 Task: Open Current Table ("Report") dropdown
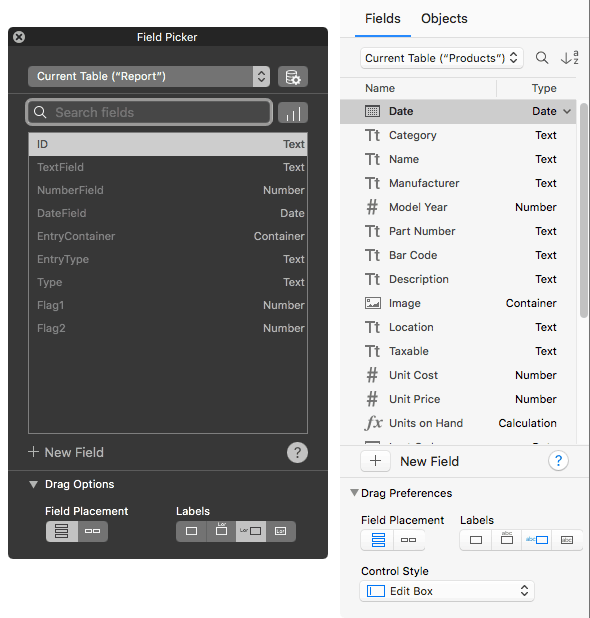coord(149,76)
